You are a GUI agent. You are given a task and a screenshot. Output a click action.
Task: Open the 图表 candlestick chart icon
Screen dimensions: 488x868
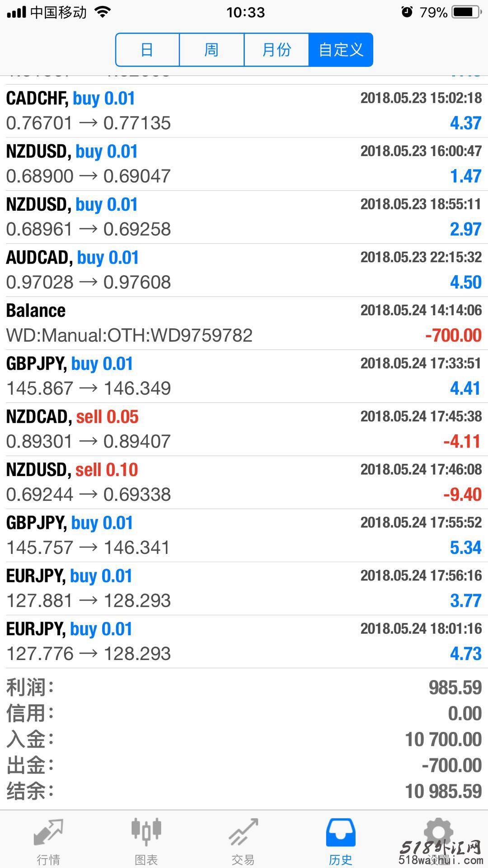(x=146, y=832)
